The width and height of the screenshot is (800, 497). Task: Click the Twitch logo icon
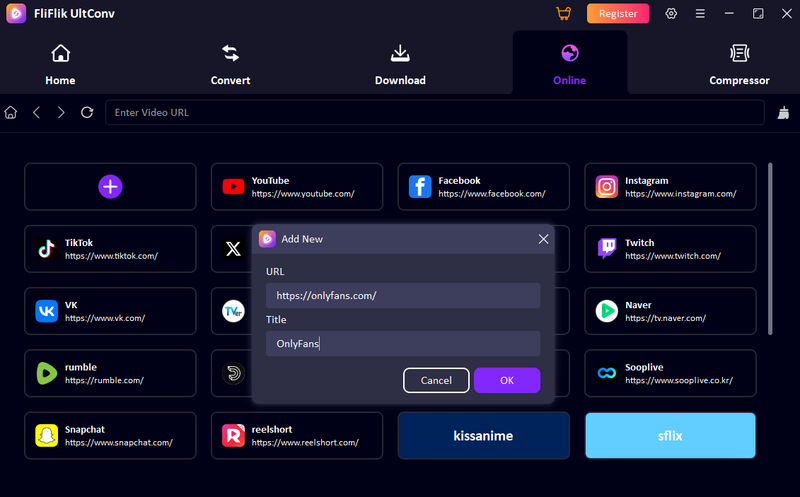tap(607, 249)
